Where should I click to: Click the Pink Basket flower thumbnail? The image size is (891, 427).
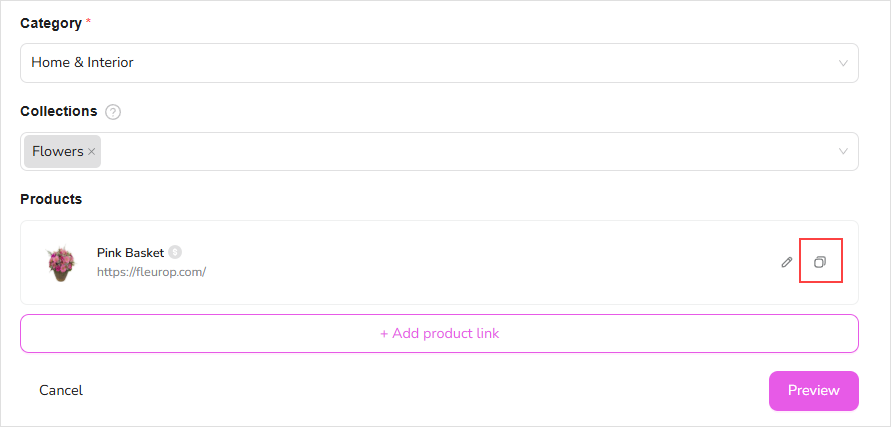pyautogui.click(x=61, y=263)
